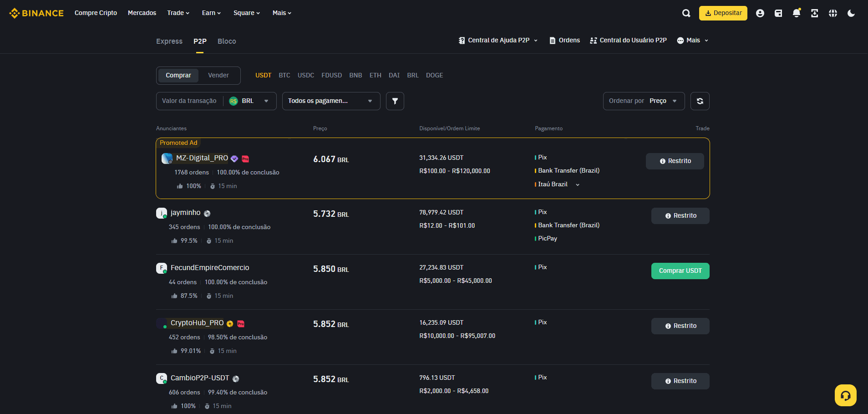Select ETH coin tab
The width and height of the screenshot is (868, 414).
point(376,76)
